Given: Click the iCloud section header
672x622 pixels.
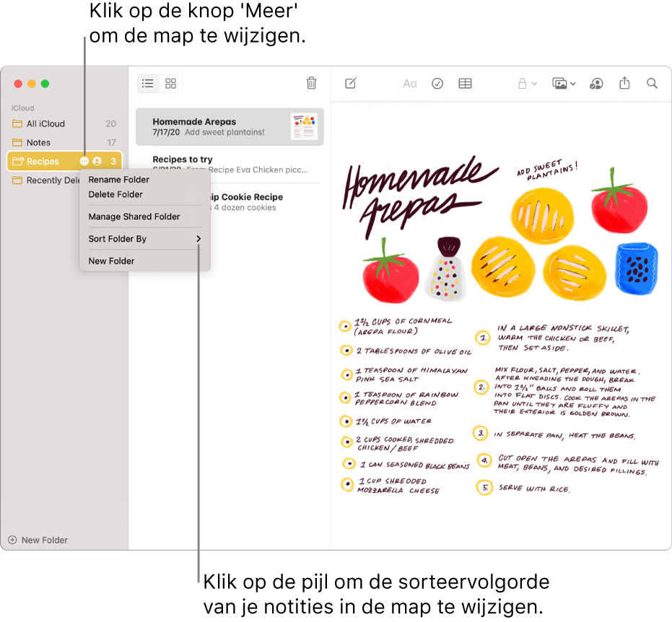Looking at the screenshot, I should 22,108.
